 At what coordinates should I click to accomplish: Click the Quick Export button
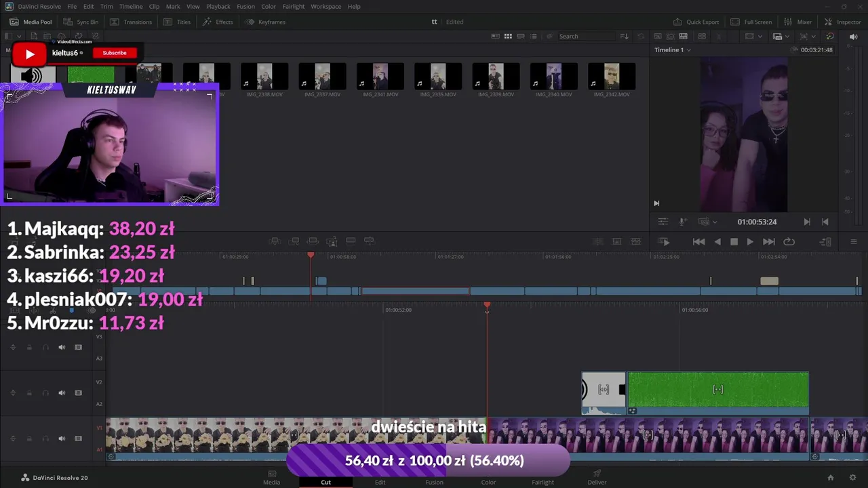tap(696, 22)
